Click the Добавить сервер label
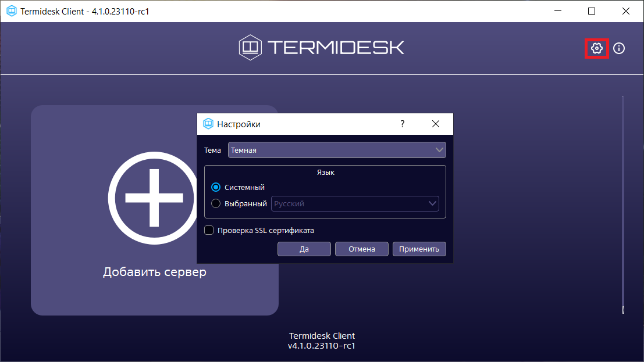The height and width of the screenshot is (362, 644). click(x=155, y=272)
